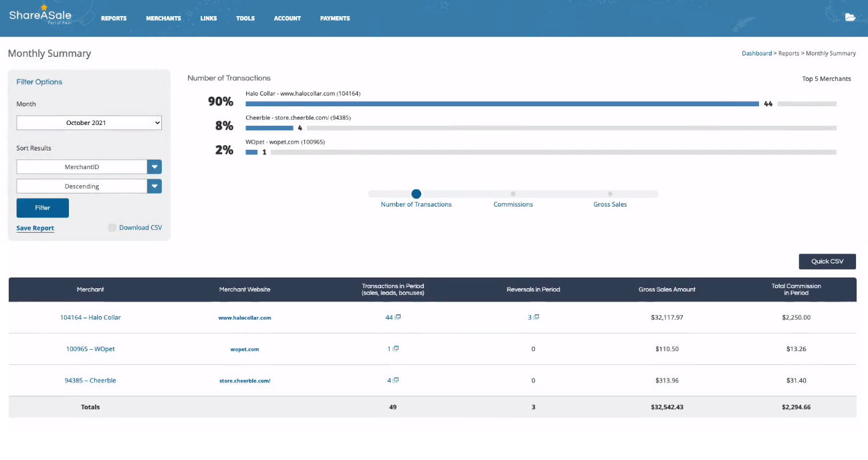Image resolution: width=868 pixels, height=460 pixels.
Task: Select the Number of Transactions chart option
Action: pos(416,194)
